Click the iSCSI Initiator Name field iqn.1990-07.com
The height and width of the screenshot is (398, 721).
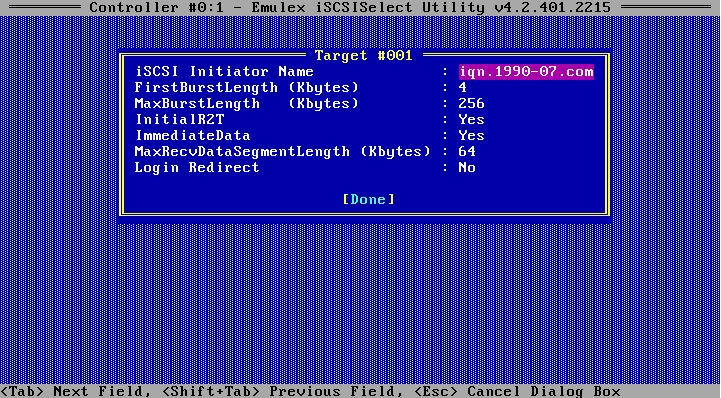click(526, 72)
